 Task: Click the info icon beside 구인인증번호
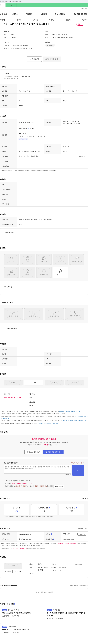coord(54,539)
